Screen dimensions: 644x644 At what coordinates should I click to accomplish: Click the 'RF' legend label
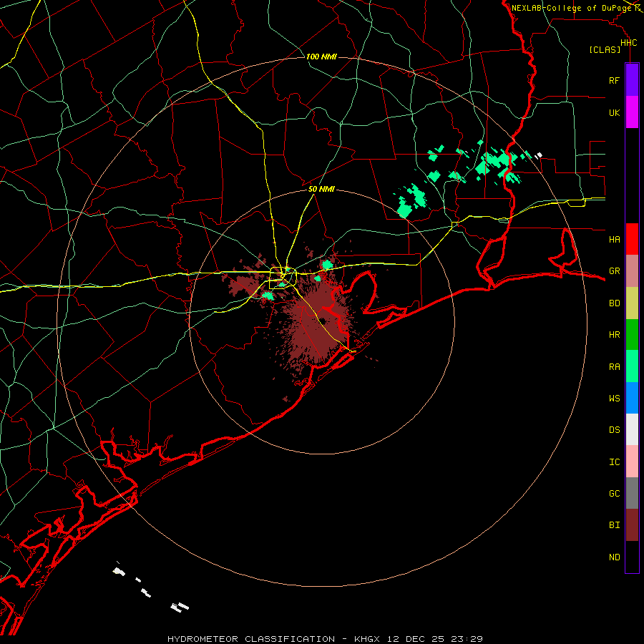614,80
